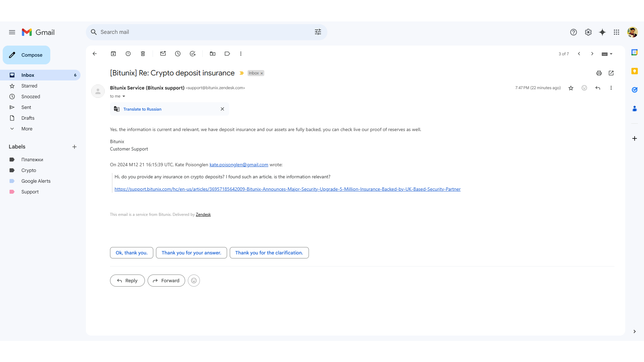Open the account profile avatar

point(632,32)
